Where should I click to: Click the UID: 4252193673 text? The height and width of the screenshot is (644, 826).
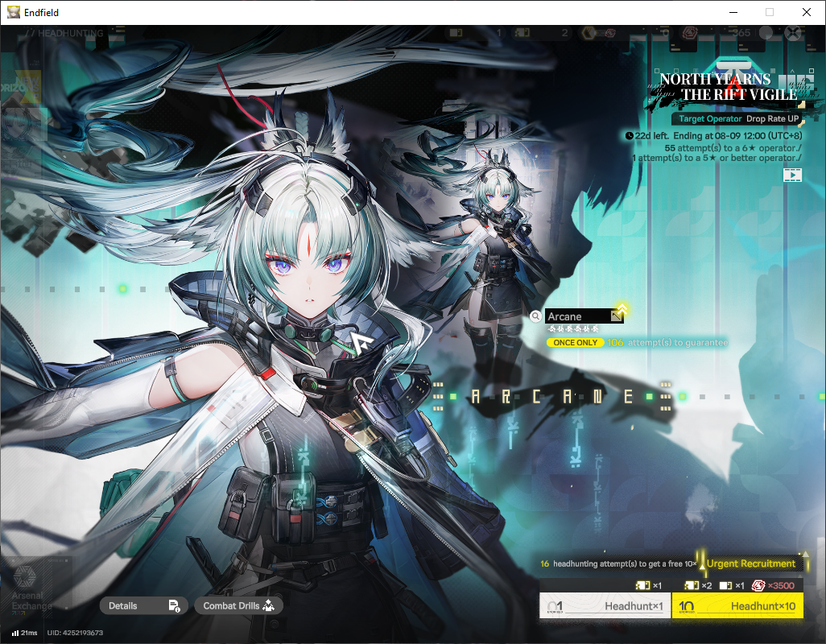tap(75, 633)
